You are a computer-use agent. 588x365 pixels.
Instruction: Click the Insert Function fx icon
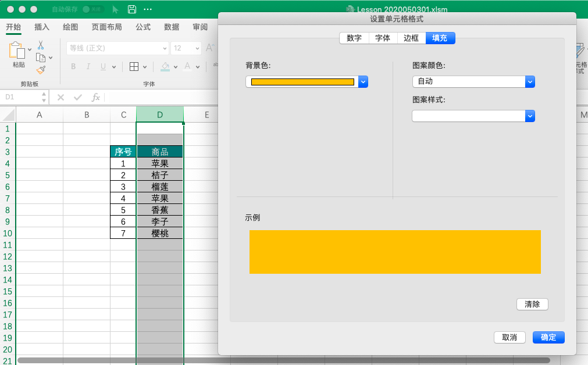(x=95, y=98)
